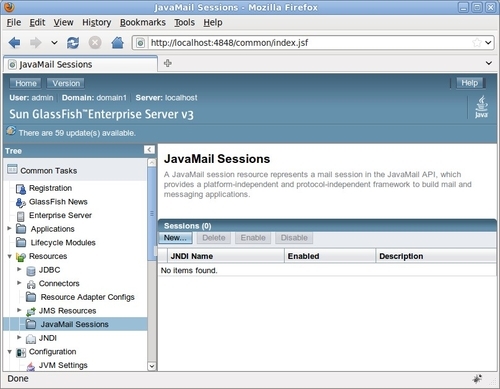Click the Description column header

(401, 256)
